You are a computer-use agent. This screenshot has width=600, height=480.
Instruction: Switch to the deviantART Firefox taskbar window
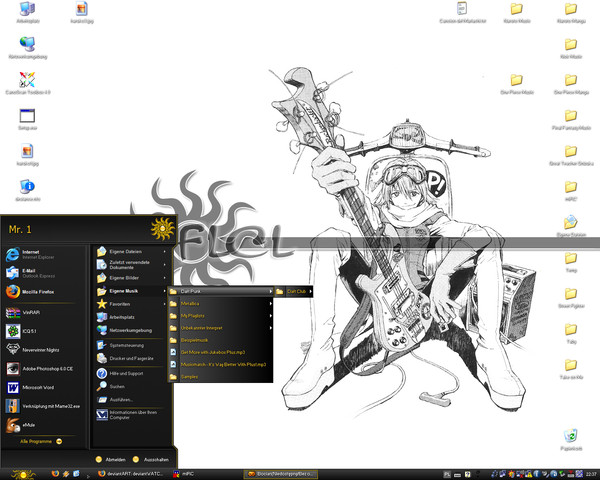131,474
